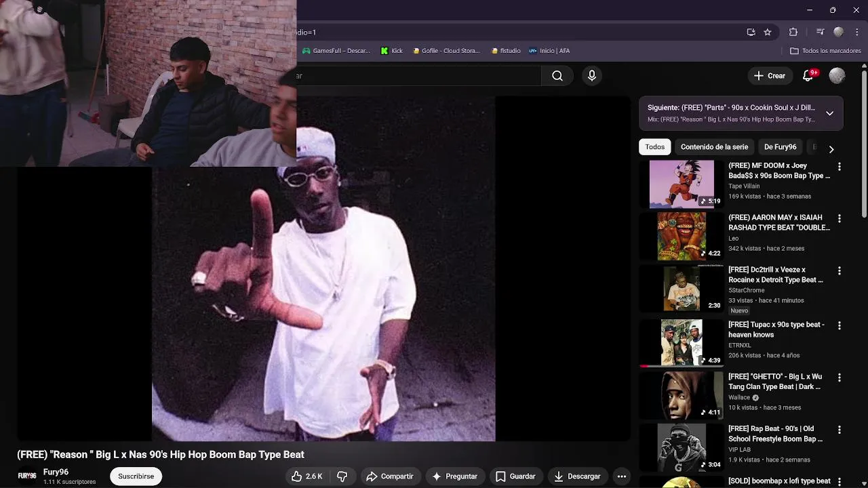Click the Suscribirse button
This screenshot has width=868, height=488.
(136, 476)
